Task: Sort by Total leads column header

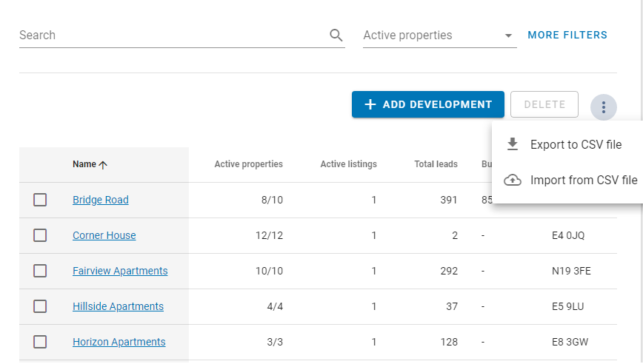Action: (436, 164)
